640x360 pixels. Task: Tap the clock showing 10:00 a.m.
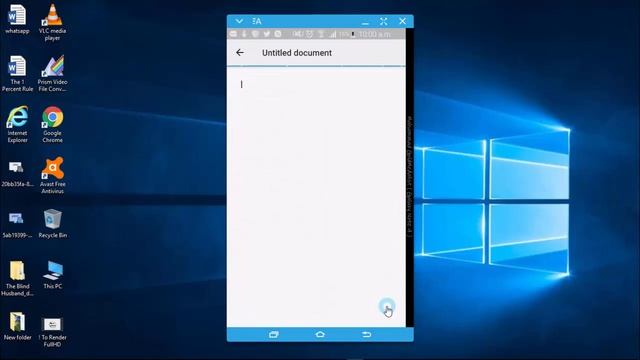coord(374,34)
